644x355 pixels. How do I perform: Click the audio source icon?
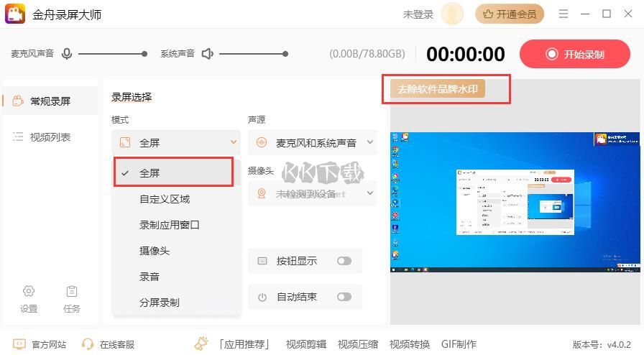click(x=261, y=142)
